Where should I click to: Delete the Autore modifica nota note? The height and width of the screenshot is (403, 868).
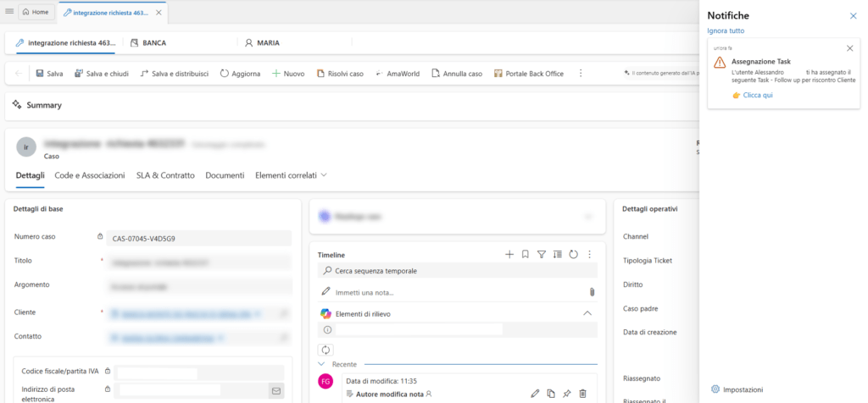pyautogui.click(x=582, y=394)
